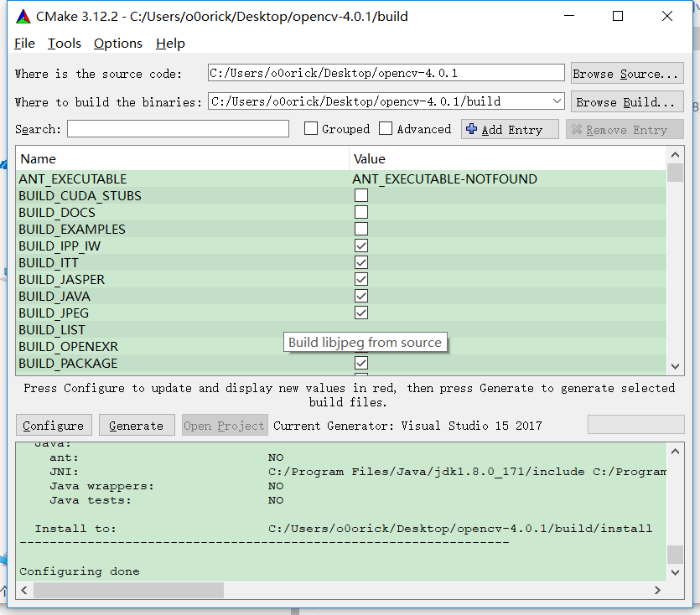Click the blue plus icon on Add Entry
Viewport: 700px width, 615px height.
coord(471,129)
